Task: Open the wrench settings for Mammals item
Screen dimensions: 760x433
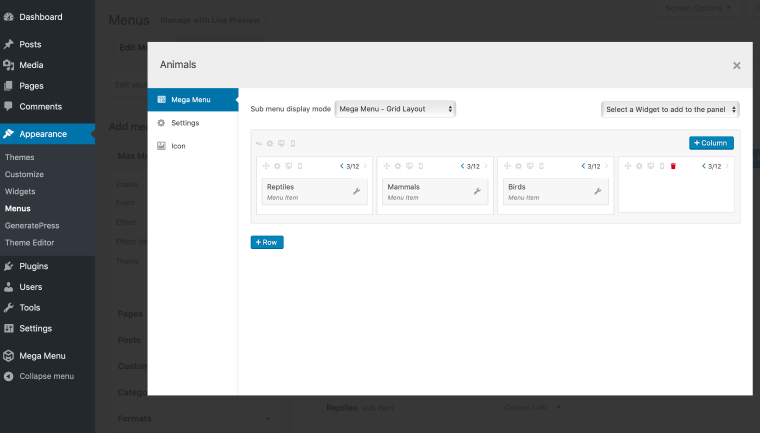Action: pyautogui.click(x=477, y=192)
